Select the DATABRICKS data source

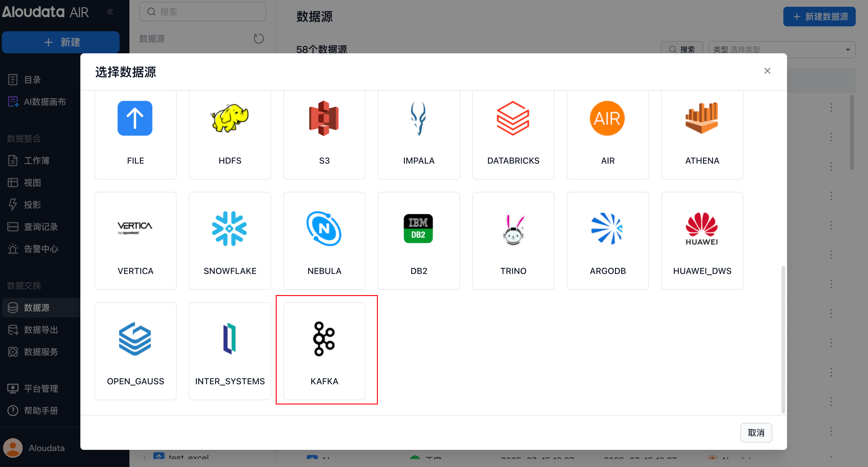pyautogui.click(x=513, y=118)
